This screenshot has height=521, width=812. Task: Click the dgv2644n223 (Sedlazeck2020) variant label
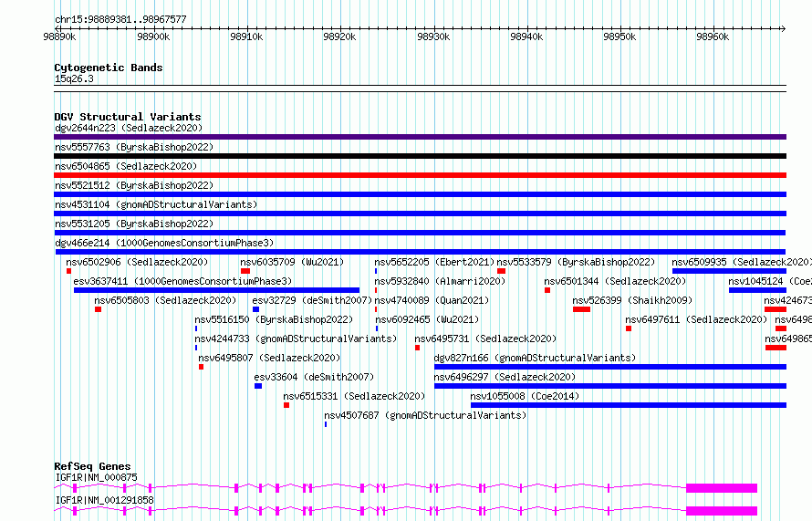pyautogui.click(x=129, y=128)
